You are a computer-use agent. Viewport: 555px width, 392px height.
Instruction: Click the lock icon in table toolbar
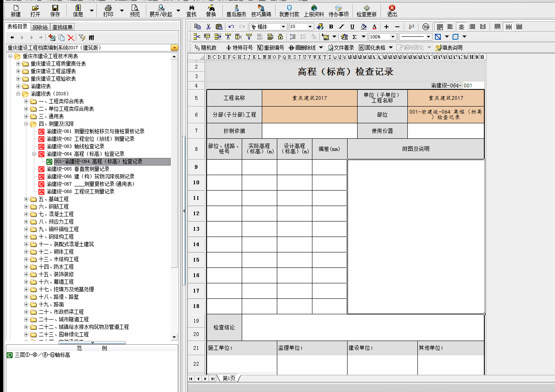280,37
